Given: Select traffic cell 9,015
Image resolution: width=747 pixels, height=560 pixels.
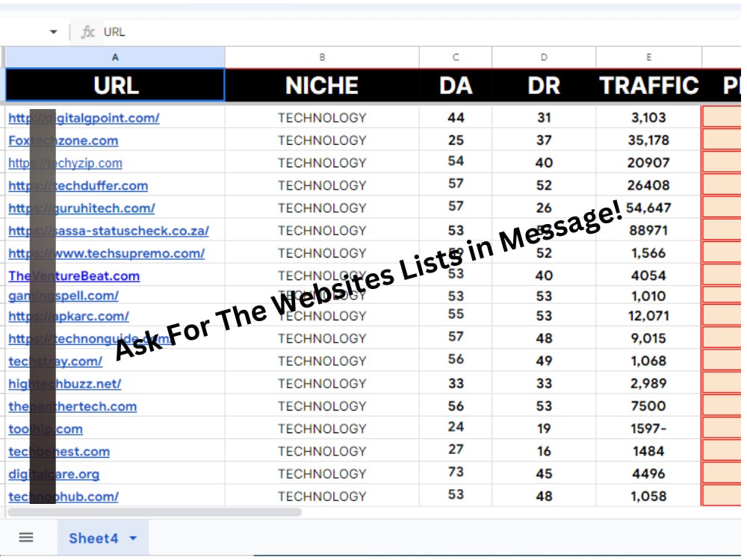Looking at the screenshot, I should click(x=648, y=338).
